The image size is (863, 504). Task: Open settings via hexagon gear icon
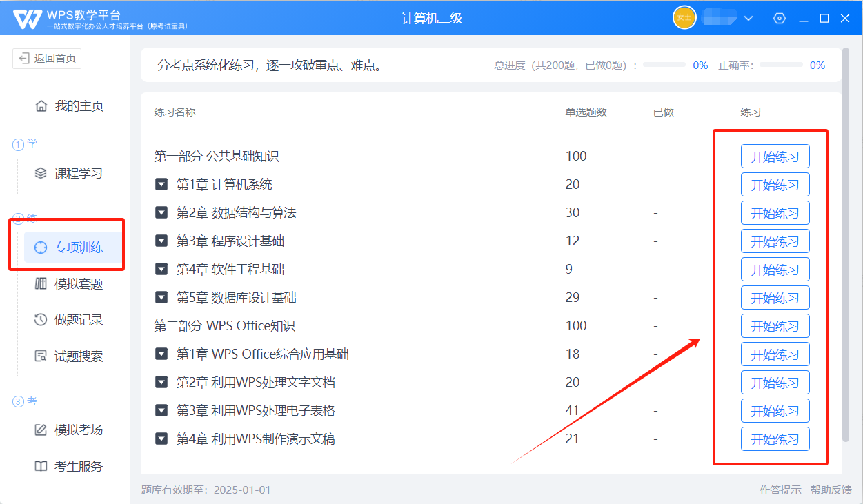click(x=780, y=19)
